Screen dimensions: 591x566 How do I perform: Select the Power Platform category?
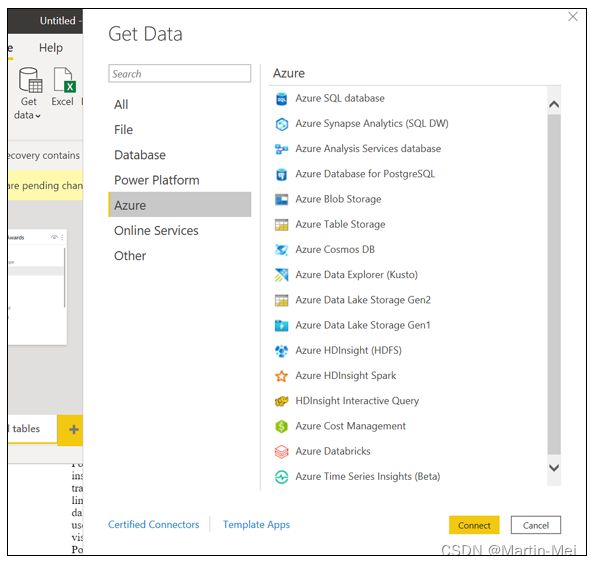(179, 180)
